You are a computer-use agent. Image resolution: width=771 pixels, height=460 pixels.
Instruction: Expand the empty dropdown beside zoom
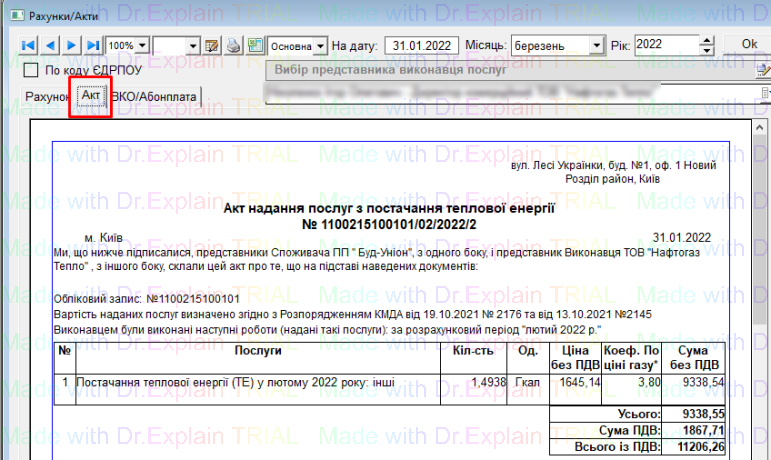pyautogui.click(x=193, y=46)
